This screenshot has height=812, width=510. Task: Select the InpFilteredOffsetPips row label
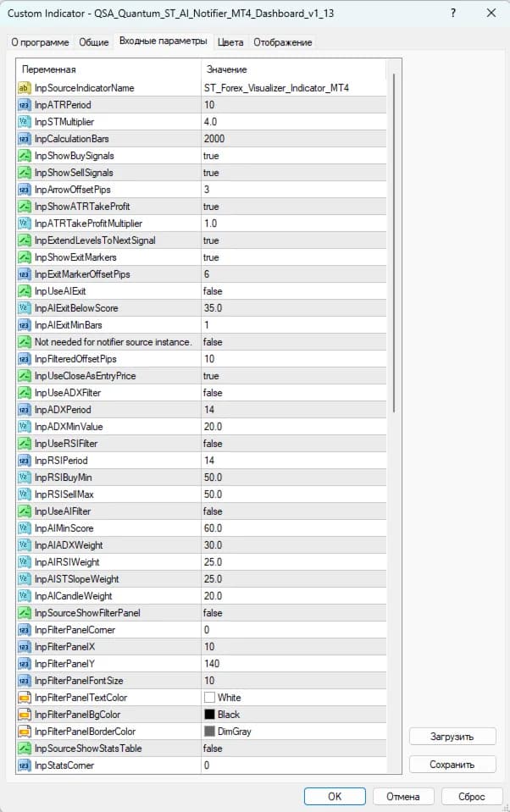click(x=75, y=359)
